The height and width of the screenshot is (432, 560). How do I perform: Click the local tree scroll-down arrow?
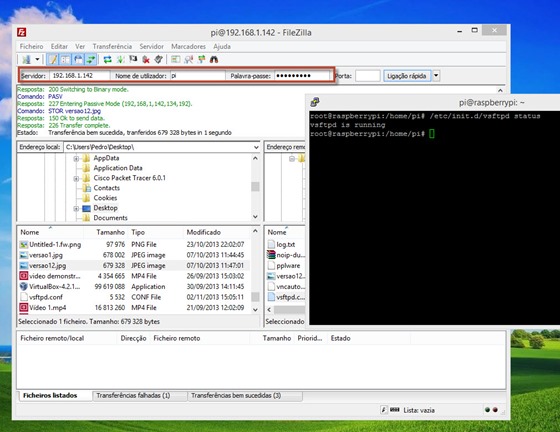pyautogui.click(x=255, y=217)
